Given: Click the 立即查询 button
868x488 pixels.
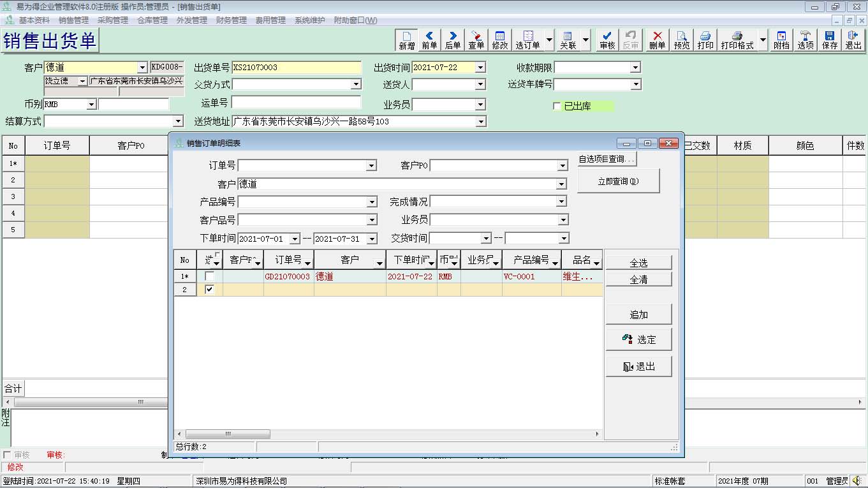Looking at the screenshot, I should pyautogui.click(x=618, y=181).
